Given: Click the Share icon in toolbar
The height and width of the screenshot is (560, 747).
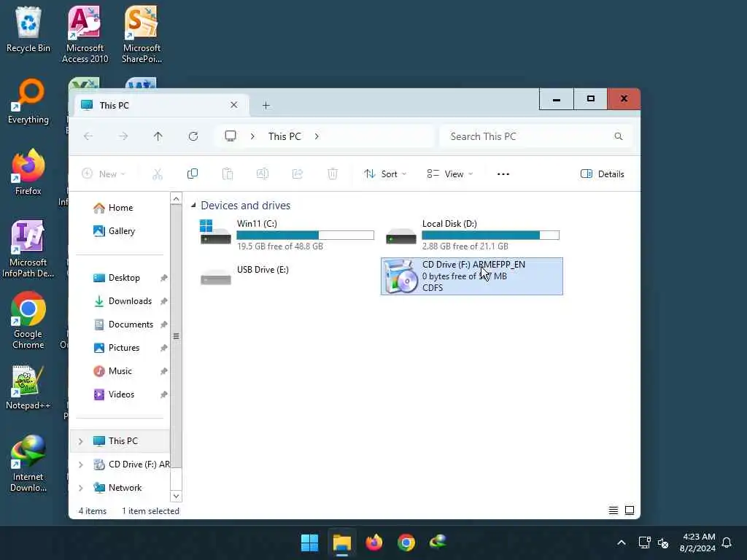Looking at the screenshot, I should (298, 174).
